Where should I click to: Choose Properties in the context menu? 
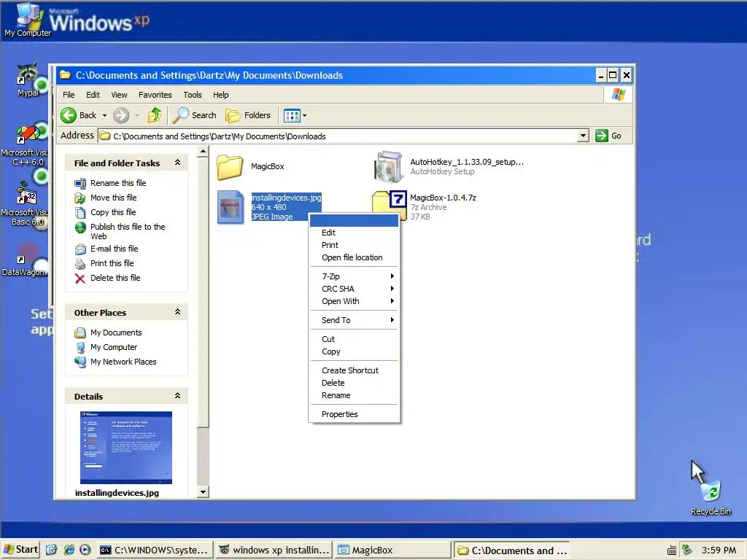(x=354, y=414)
